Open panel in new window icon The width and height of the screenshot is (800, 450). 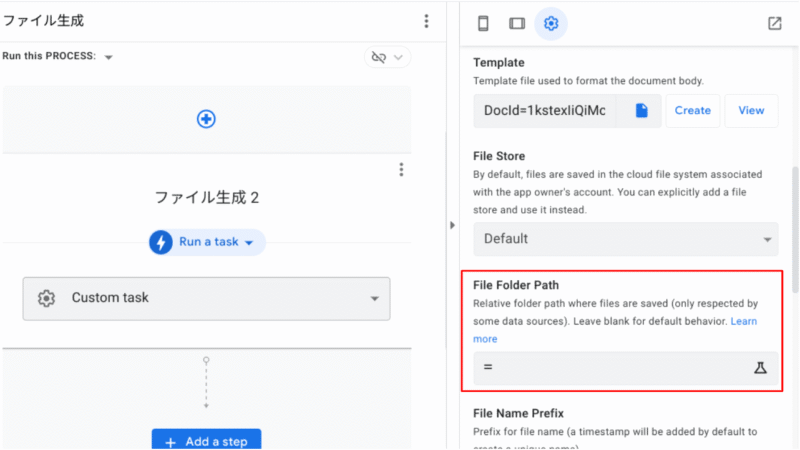tap(775, 23)
